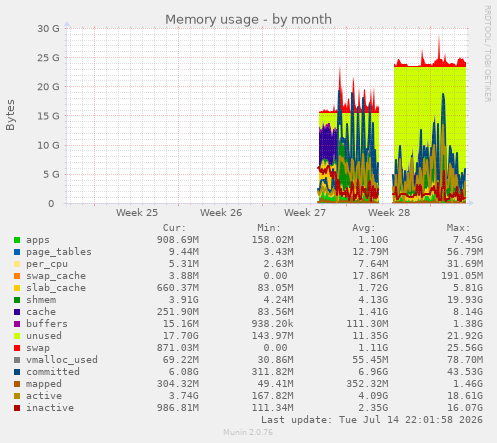Click the vmalloc_used gray legend swatch
This screenshot has height=443, width=497.
click(17, 360)
